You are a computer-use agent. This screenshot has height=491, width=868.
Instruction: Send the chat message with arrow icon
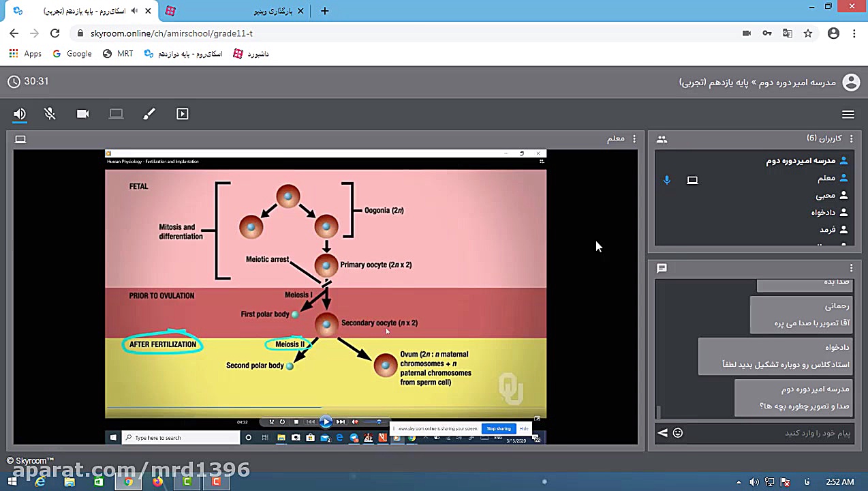[662, 433]
